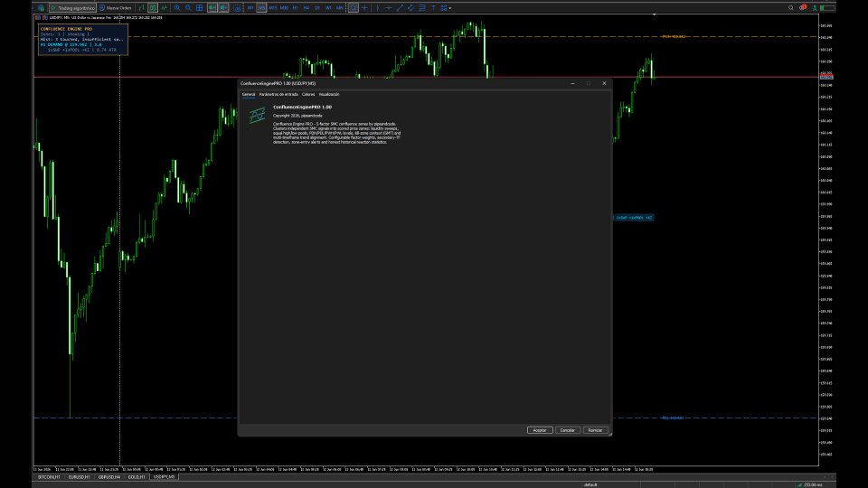Viewport: 868px width, 488px height.
Task: Open the notifications icon with red badge
Action: click(803, 8)
